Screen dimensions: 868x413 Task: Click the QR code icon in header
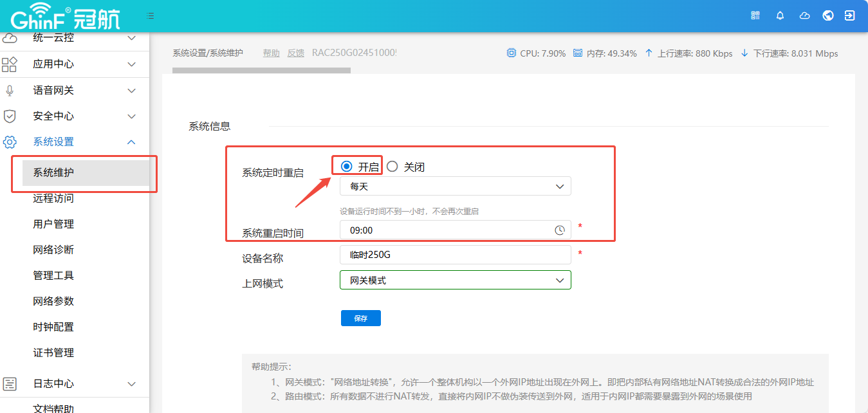tap(755, 15)
